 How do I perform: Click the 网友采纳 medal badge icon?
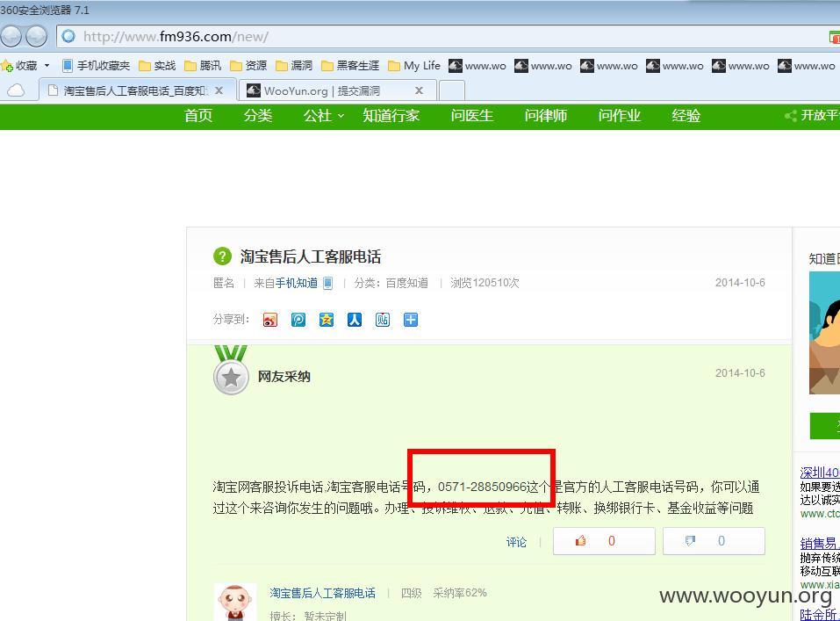point(231,371)
